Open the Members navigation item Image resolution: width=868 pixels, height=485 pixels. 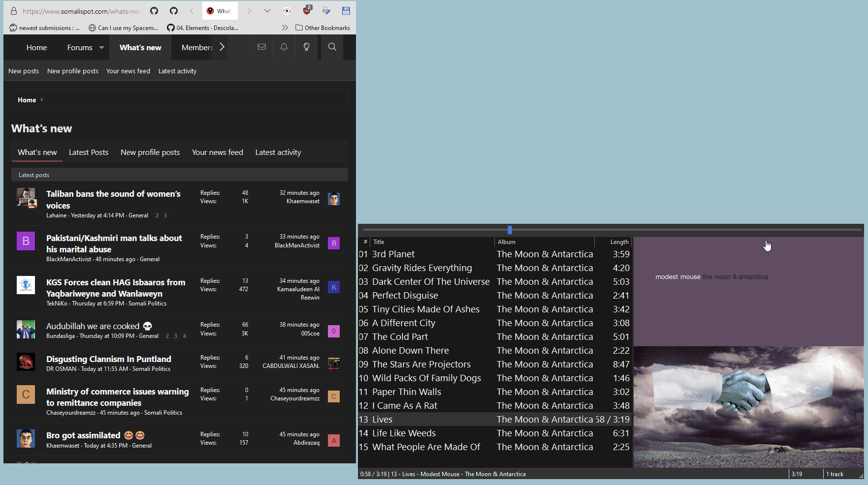coord(197,48)
